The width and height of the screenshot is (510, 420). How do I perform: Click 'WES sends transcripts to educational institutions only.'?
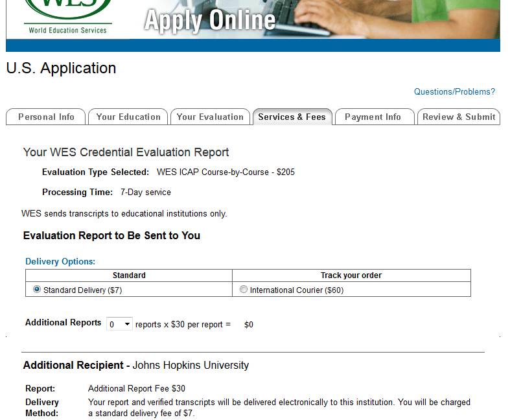coord(124,214)
